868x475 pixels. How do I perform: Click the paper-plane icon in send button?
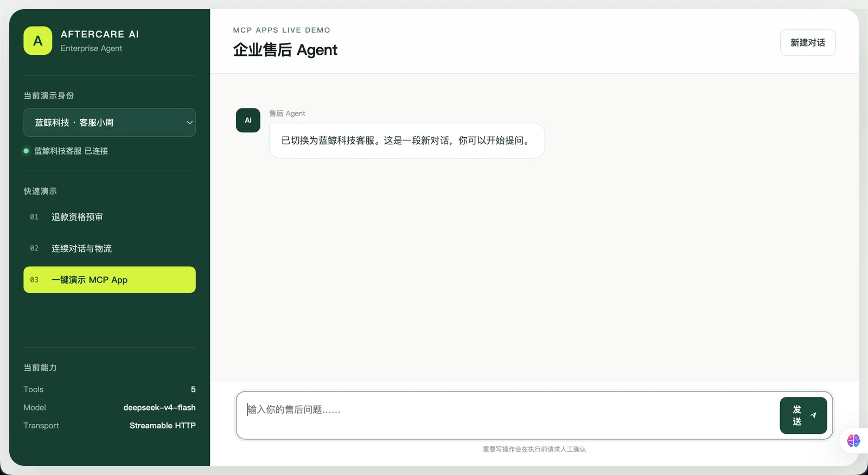[x=813, y=415]
